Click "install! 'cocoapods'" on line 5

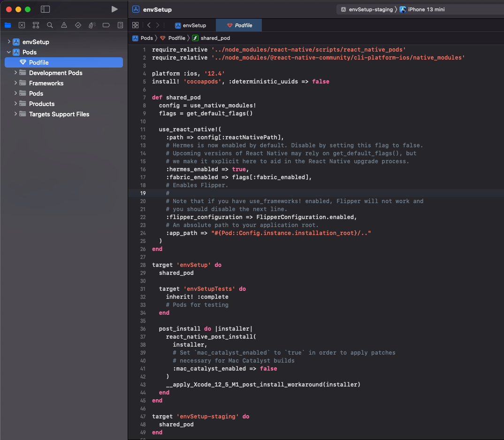coord(187,82)
